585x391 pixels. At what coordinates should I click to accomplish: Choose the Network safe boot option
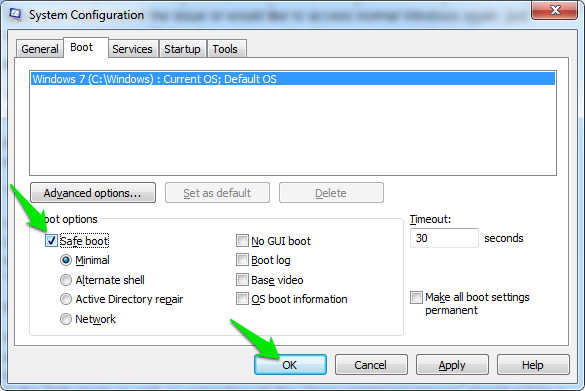[x=66, y=319]
